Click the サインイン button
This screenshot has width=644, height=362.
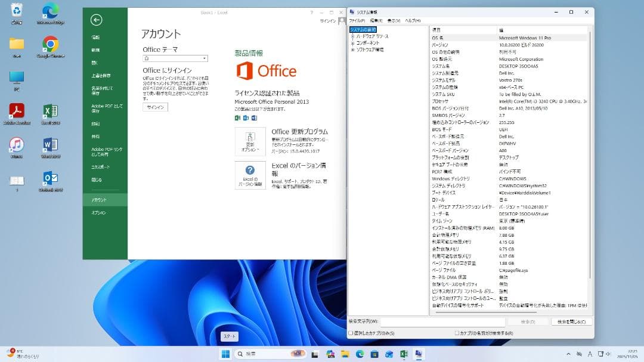(x=154, y=107)
